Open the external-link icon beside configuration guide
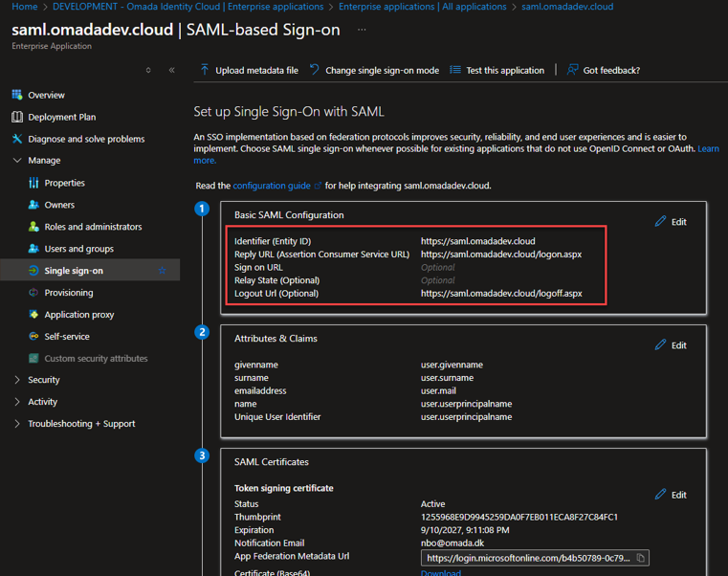This screenshot has height=576, width=728. (x=318, y=186)
